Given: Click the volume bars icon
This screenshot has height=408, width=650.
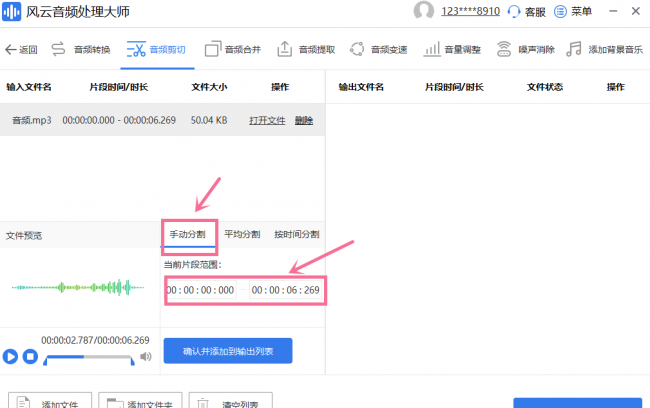Looking at the screenshot, I should point(432,49).
